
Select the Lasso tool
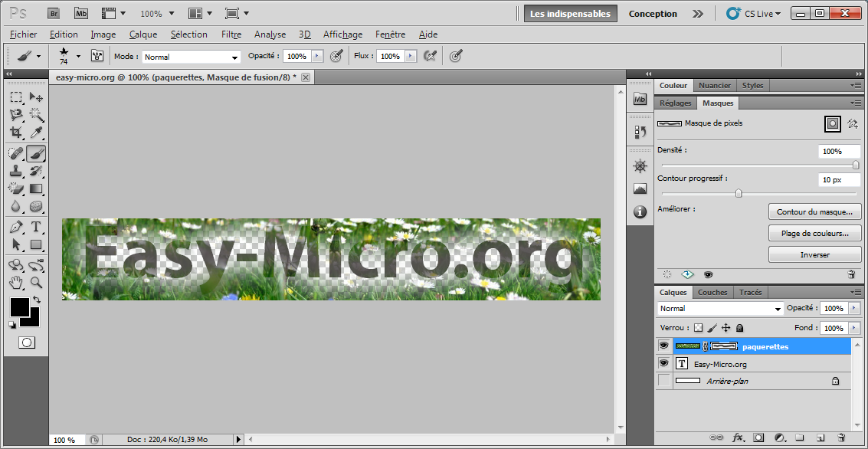[17, 115]
